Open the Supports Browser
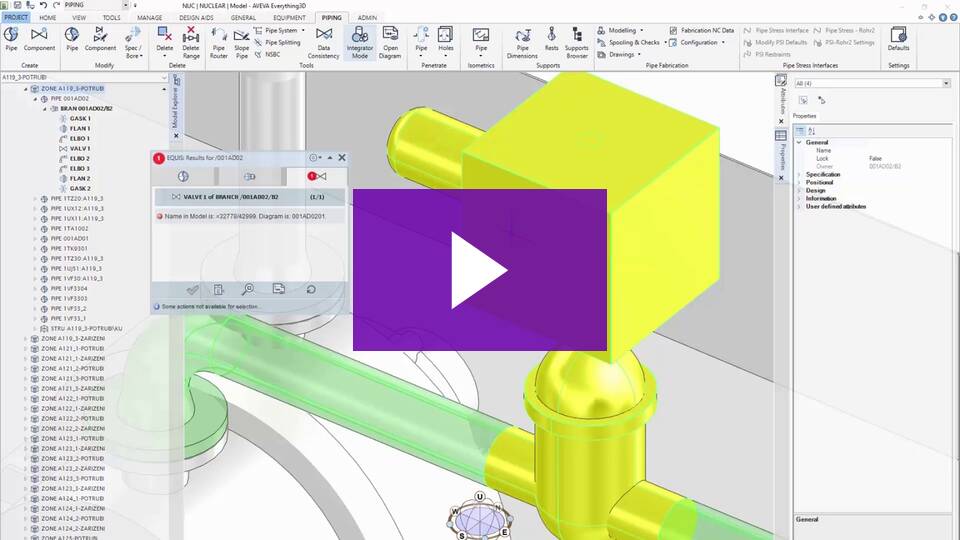 tap(577, 43)
